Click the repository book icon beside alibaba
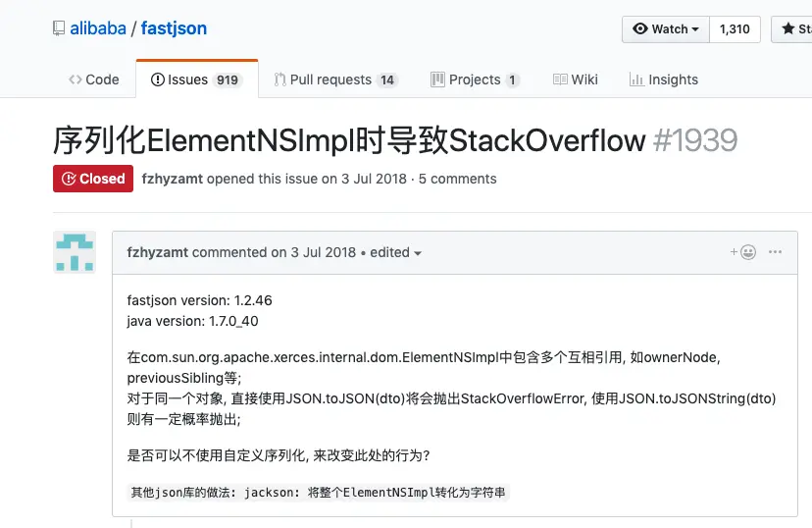Viewport: 812px width, 528px height. 59,28
